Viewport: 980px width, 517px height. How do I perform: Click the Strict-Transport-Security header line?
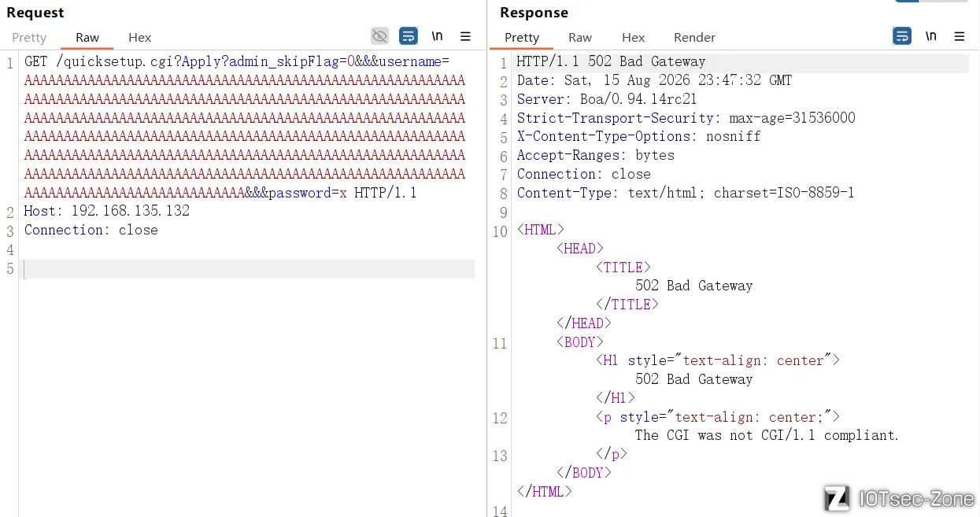click(x=686, y=118)
